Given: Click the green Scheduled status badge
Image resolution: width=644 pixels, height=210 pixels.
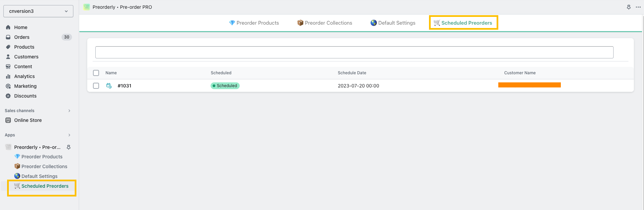Looking at the screenshot, I should [x=225, y=86].
